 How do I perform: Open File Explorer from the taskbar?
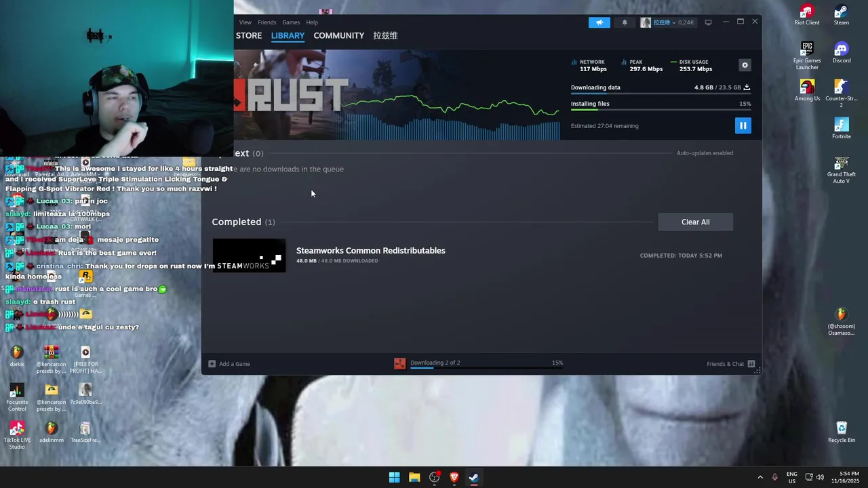[x=414, y=477]
